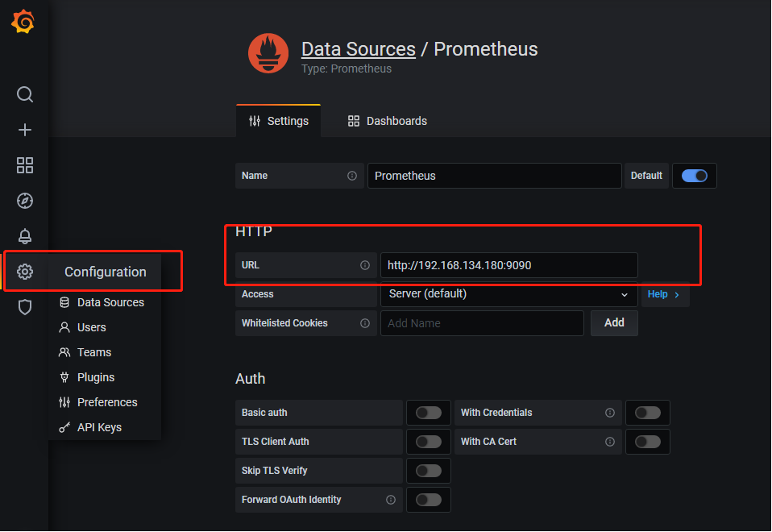Click the Data Sources breadcrumb link
The height and width of the screenshot is (532, 772).
tap(359, 49)
